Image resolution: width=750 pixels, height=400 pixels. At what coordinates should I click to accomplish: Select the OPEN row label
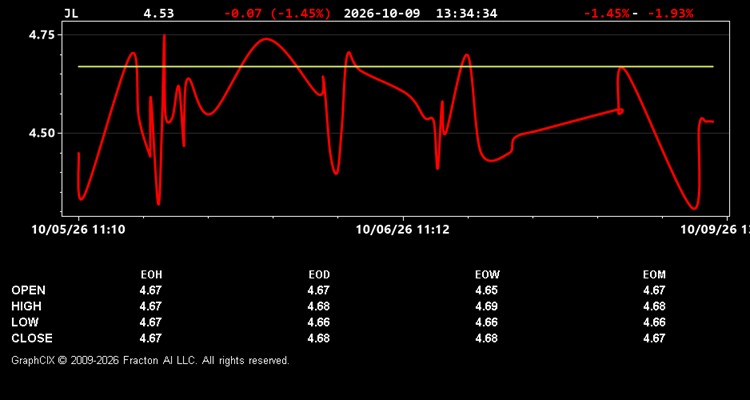click(29, 290)
